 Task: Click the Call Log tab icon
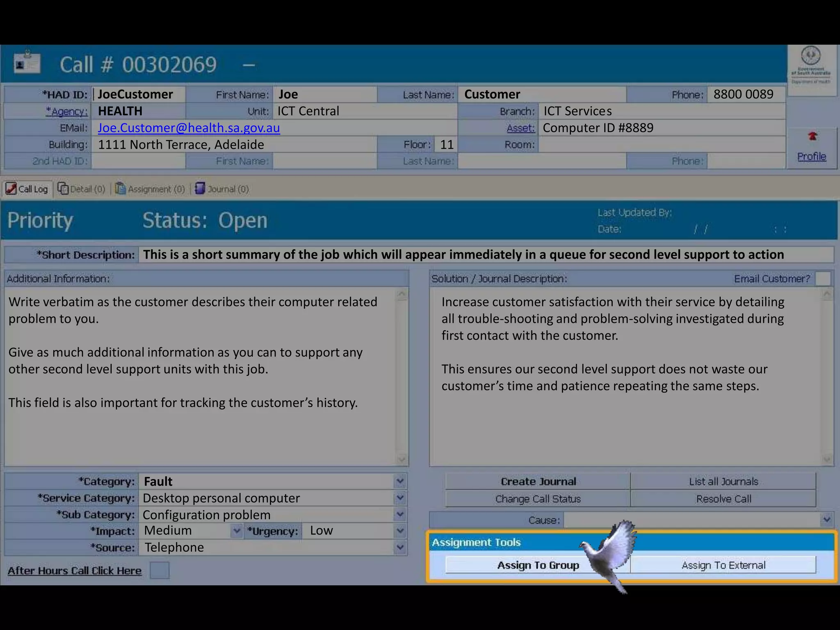tap(11, 189)
